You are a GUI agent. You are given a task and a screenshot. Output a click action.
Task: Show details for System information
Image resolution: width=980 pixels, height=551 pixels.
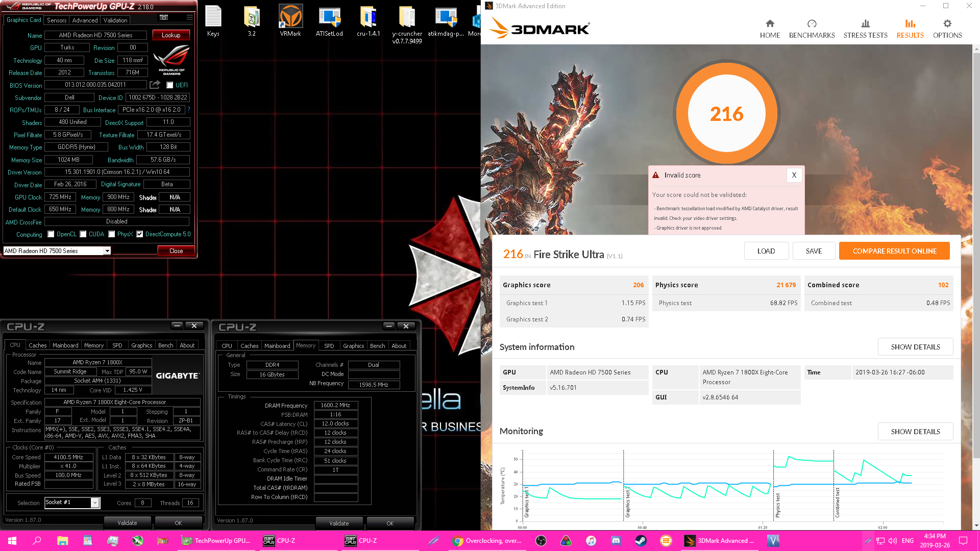click(x=915, y=347)
